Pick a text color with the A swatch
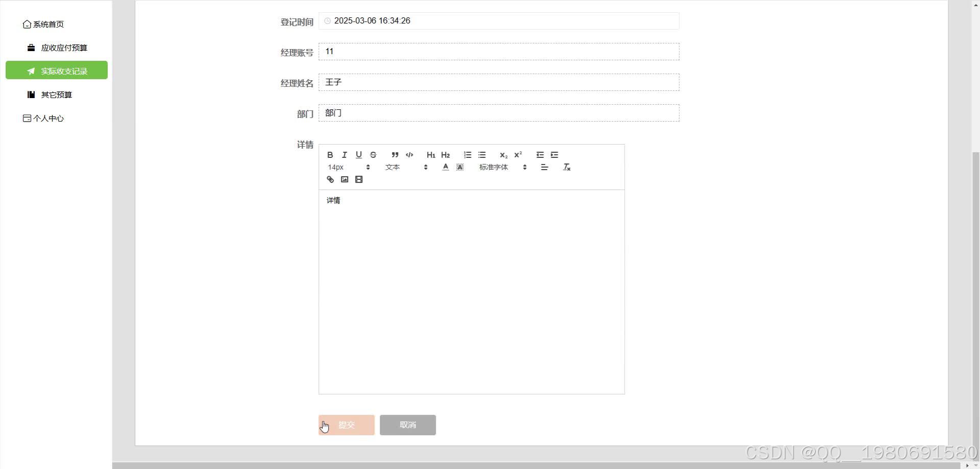Image resolution: width=980 pixels, height=469 pixels. pyautogui.click(x=445, y=167)
